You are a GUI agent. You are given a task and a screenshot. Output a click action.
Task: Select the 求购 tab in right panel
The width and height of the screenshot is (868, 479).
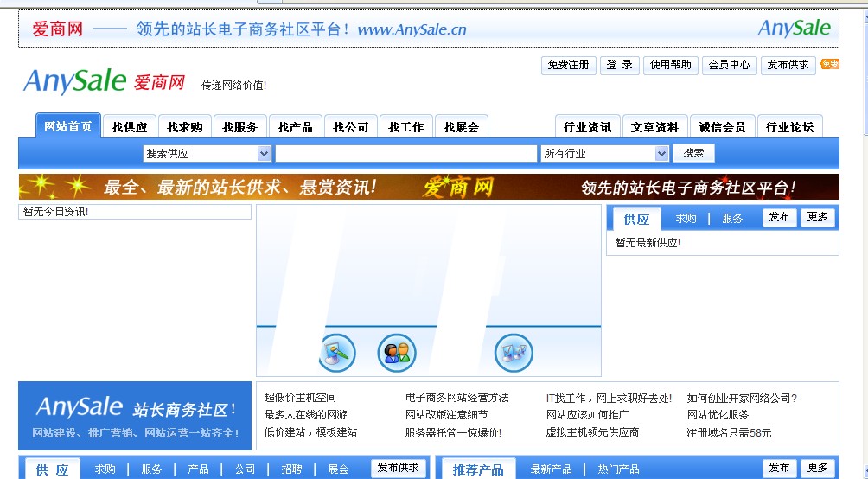[686, 218]
